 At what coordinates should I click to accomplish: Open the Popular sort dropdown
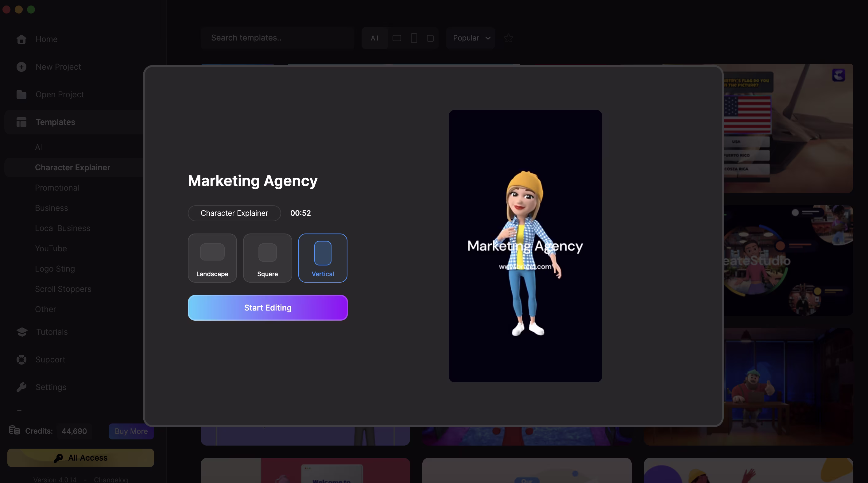click(471, 38)
